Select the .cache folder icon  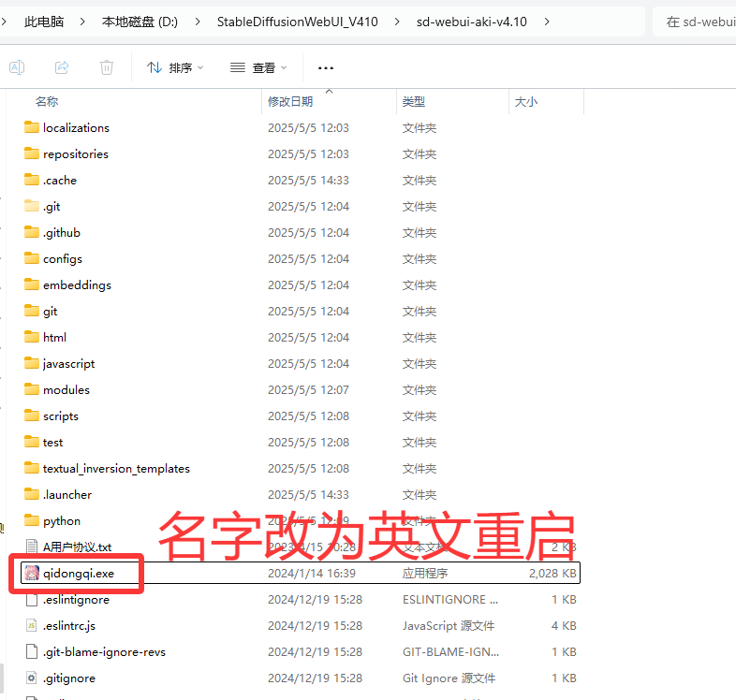(x=32, y=180)
